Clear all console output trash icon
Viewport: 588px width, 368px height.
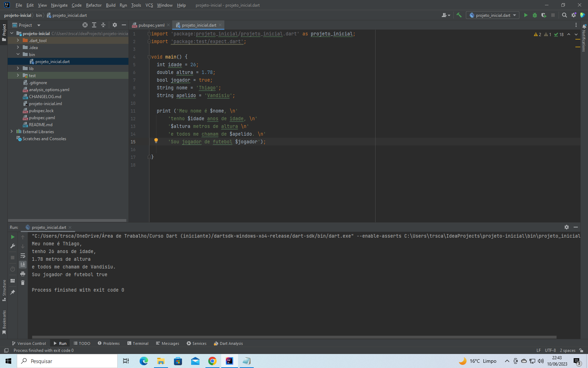coord(23,283)
